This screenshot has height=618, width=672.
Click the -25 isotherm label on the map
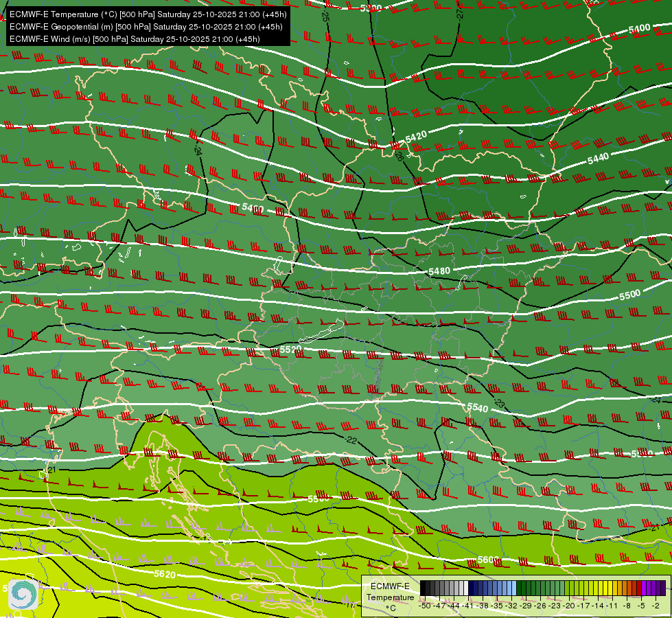(325, 15)
